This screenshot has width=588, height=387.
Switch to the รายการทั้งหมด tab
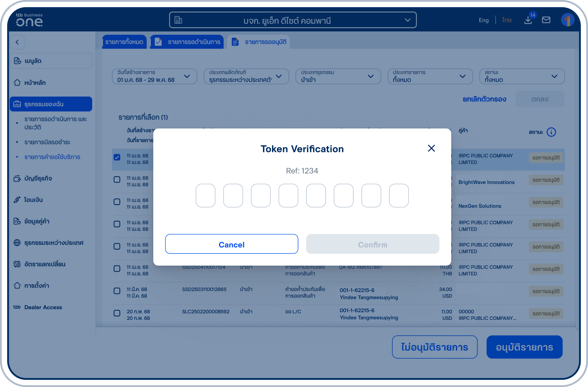pos(124,42)
